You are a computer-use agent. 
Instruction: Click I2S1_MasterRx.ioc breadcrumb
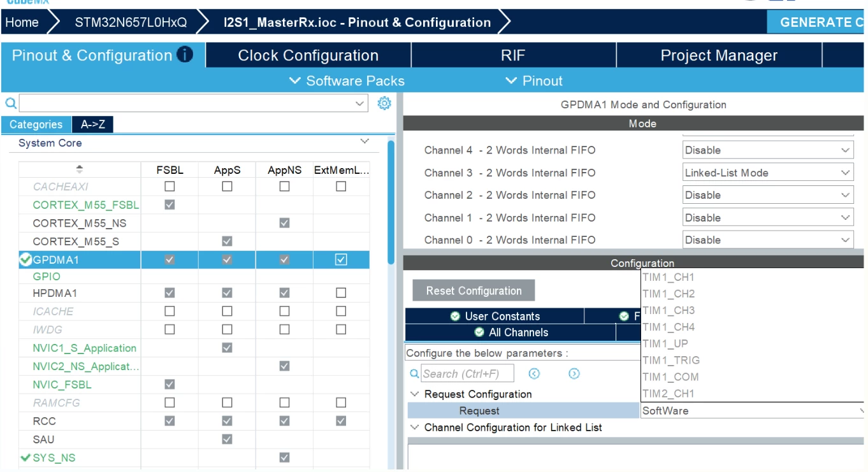(x=357, y=22)
